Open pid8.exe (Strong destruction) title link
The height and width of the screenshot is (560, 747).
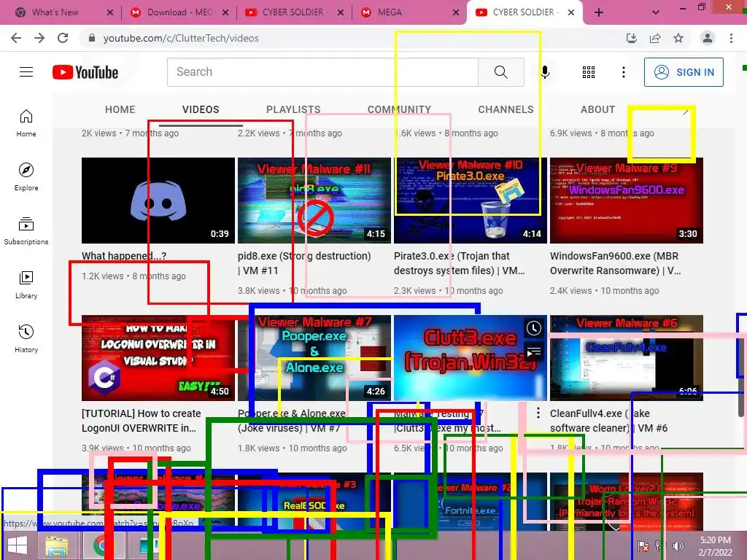304,262
